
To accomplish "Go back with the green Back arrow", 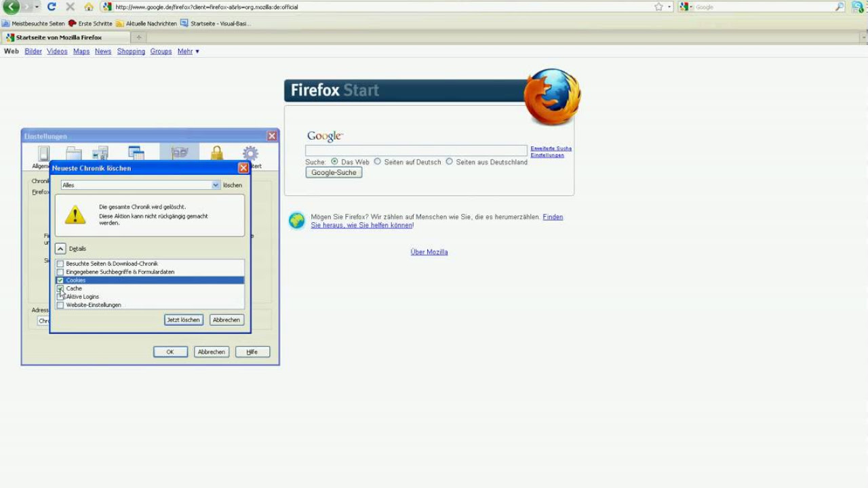I will (11, 7).
